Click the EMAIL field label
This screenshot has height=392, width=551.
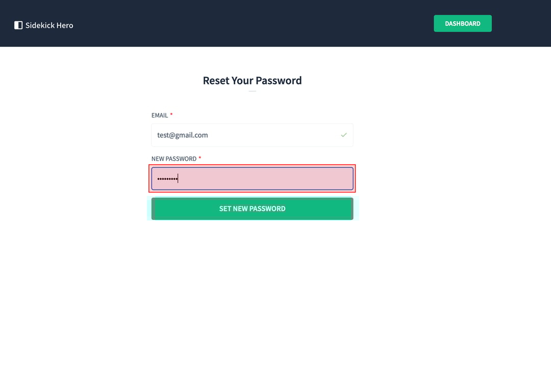tap(160, 115)
